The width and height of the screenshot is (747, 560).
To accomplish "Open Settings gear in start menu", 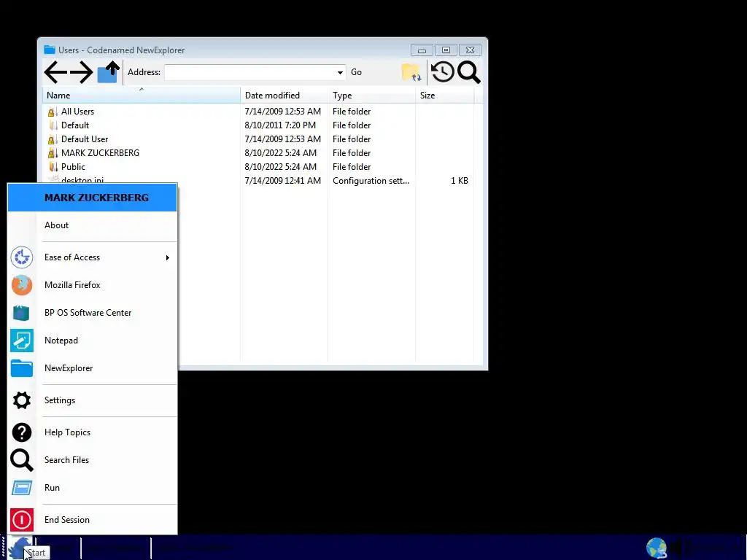I will point(93,400).
